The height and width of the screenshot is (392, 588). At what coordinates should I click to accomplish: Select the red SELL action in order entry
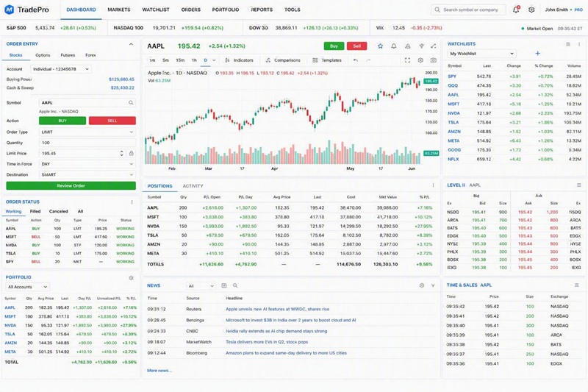point(112,121)
